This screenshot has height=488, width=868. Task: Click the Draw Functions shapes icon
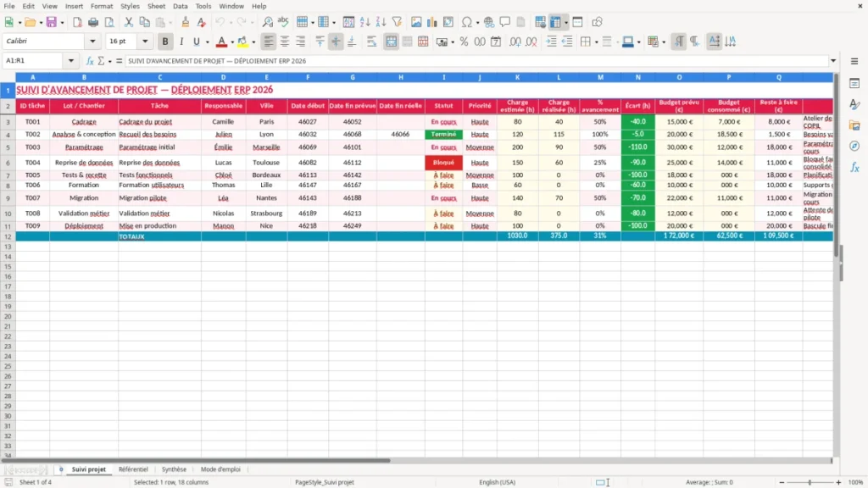pos(597,22)
